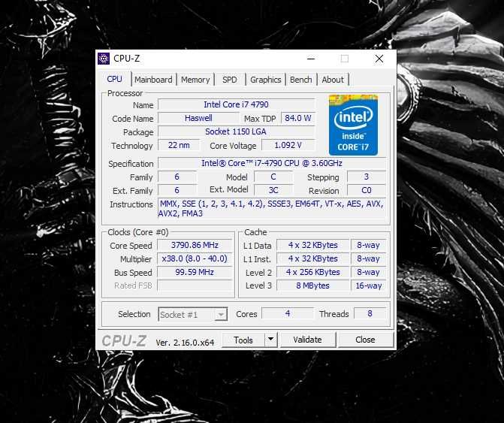Click the Multiplier value x38.0 (8.0 - 40.0)
This screenshot has width=504, height=423.
tap(195, 258)
